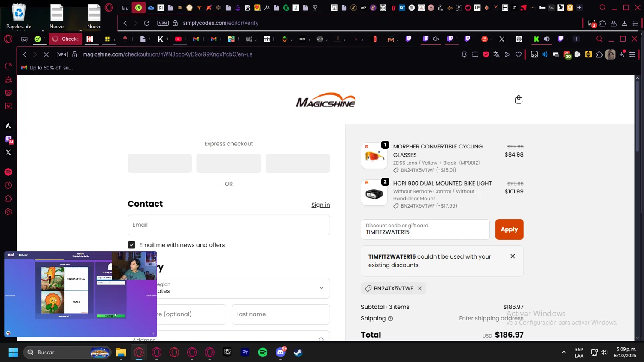Click the Email input field

(x=228, y=225)
